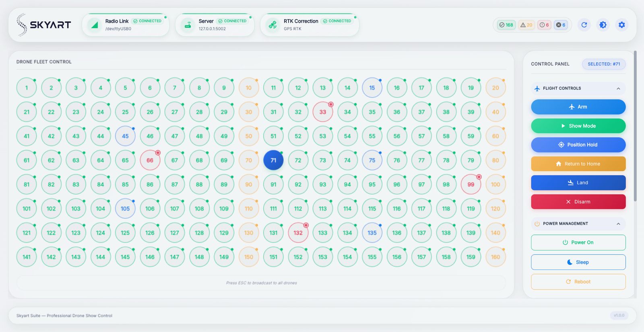Select drone 1

pos(27,88)
